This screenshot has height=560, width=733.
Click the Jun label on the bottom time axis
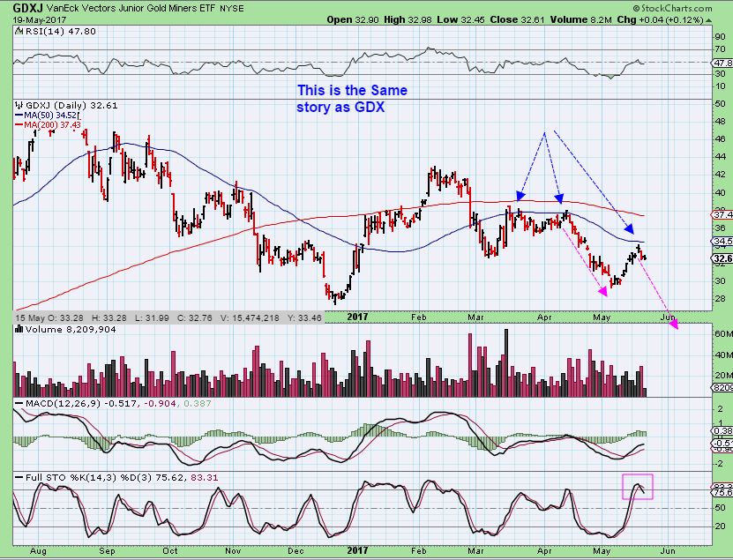coord(668,550)
